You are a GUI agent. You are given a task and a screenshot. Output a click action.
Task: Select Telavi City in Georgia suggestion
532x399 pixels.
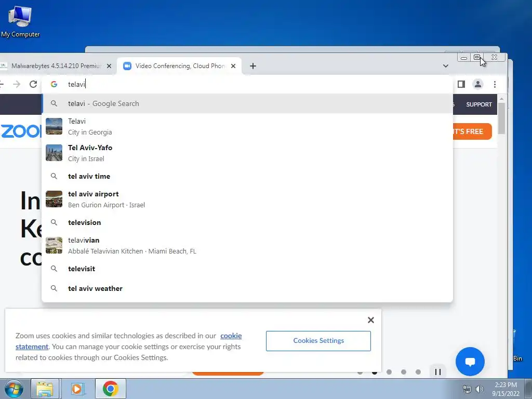click(247, 127)
